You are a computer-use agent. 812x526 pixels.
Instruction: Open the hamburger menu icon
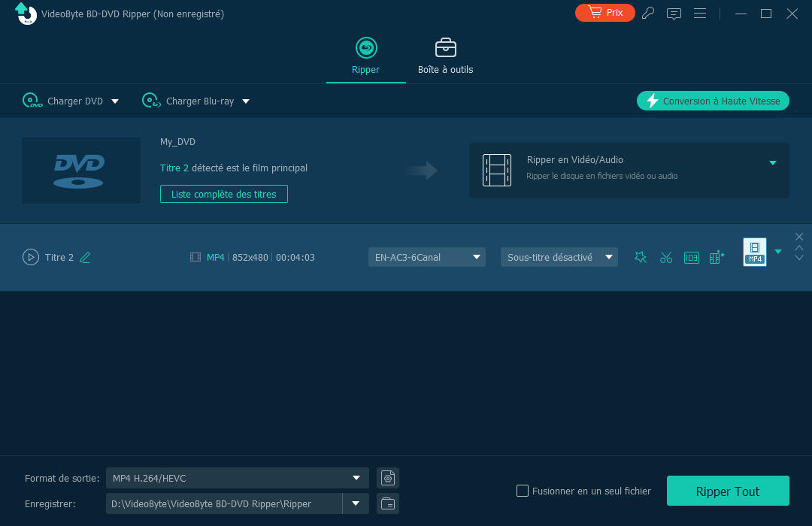click(x=700, y=14)
